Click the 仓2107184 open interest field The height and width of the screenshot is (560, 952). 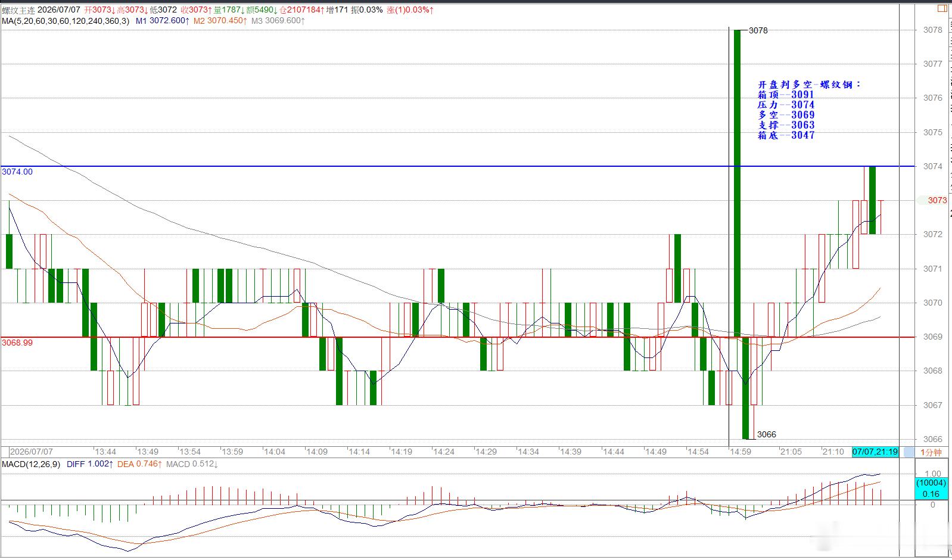tap(301, 10)
